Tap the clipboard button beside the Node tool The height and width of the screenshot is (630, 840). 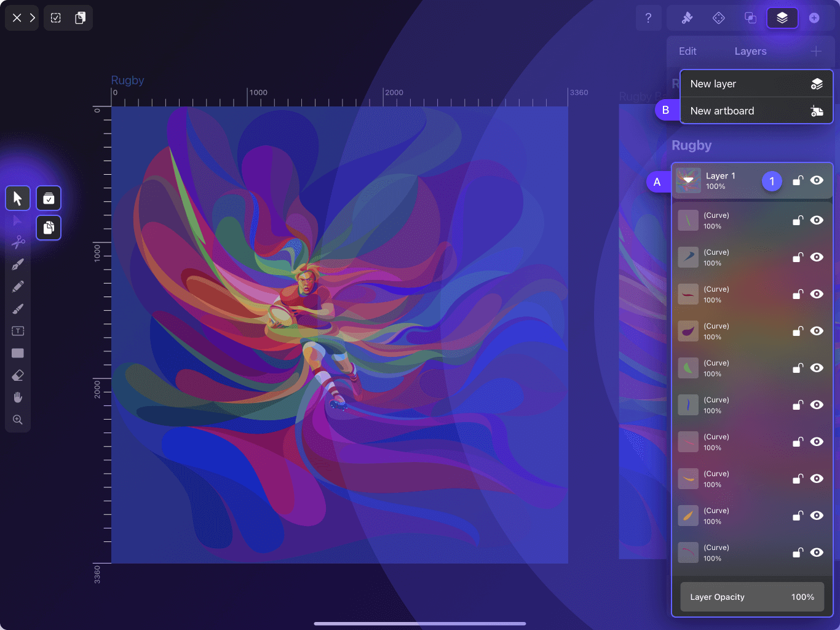49,228
